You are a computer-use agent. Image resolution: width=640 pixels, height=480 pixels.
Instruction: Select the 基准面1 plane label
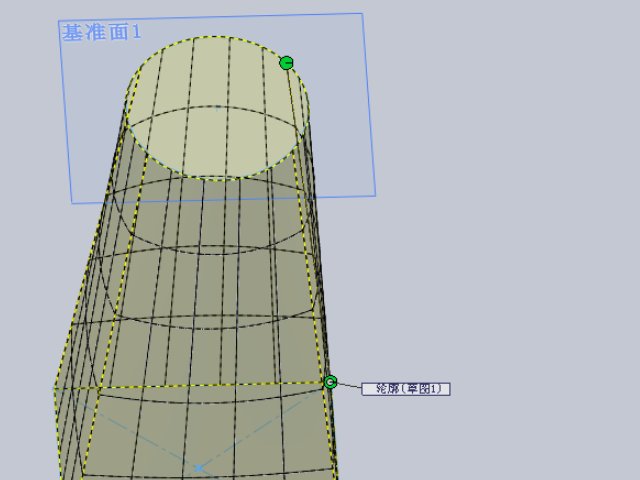[101, 32]
